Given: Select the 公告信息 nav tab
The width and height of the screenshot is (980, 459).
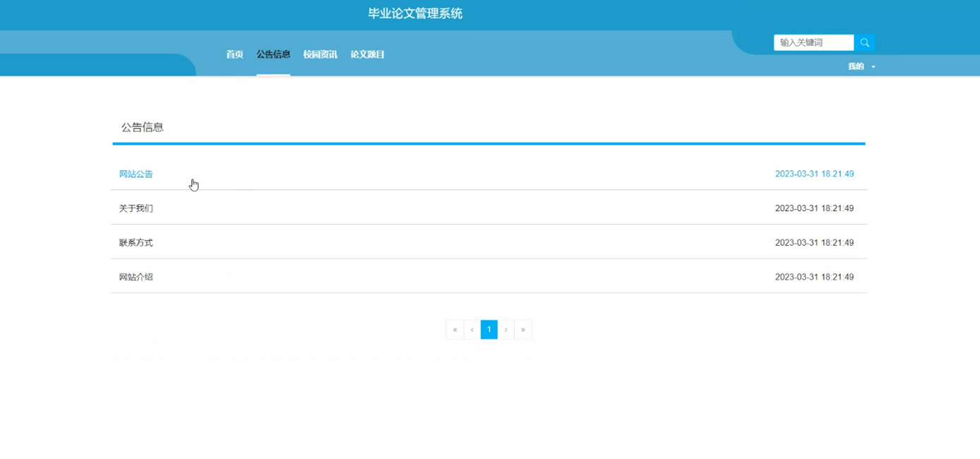Looking at the screenshot, I should pos(273,54).
